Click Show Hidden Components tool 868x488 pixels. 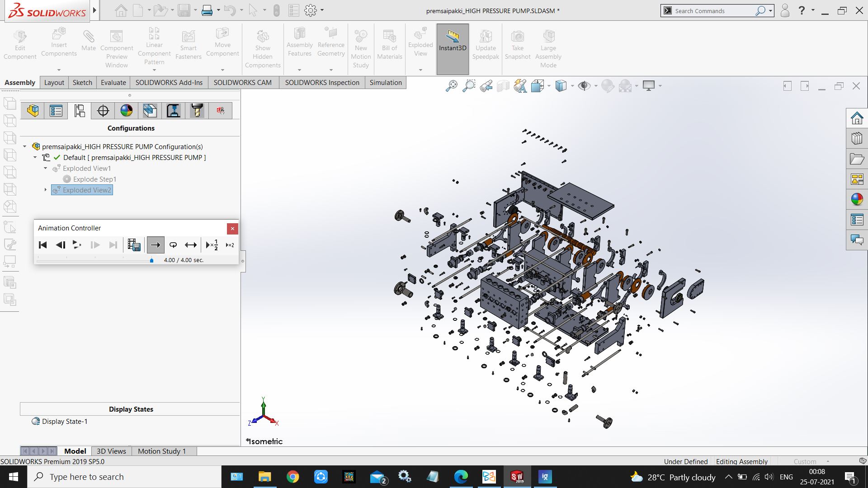pos(263,49)
